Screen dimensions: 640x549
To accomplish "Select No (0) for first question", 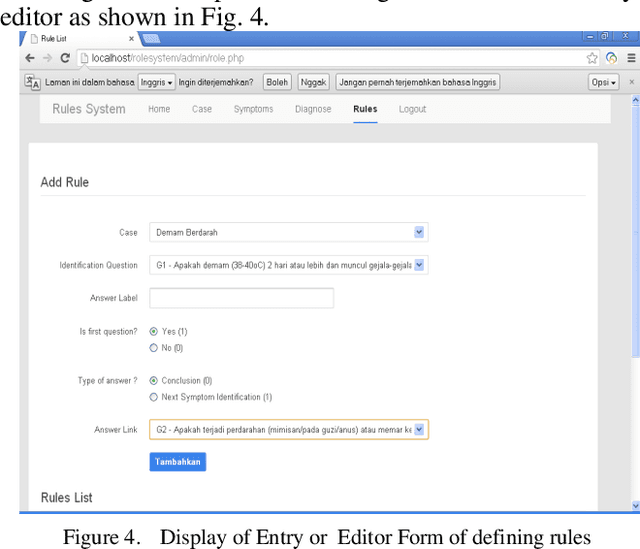I will pos(153,348).
